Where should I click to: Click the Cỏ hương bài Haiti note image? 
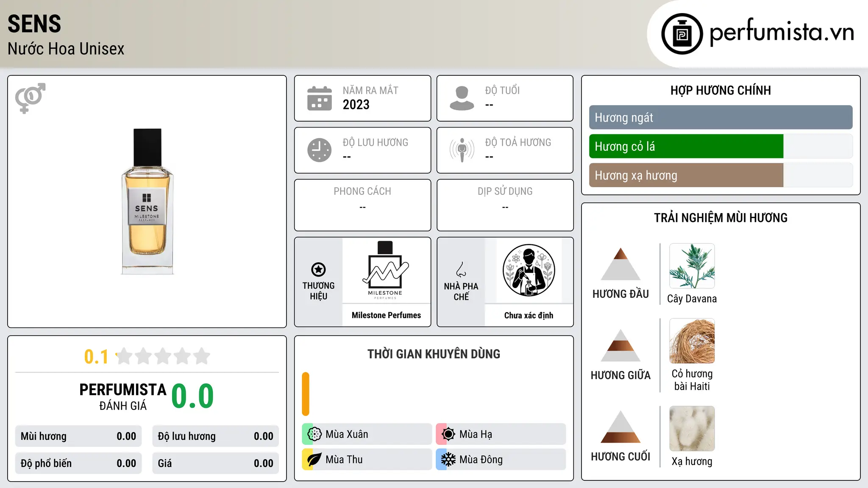tap(692, 341)
